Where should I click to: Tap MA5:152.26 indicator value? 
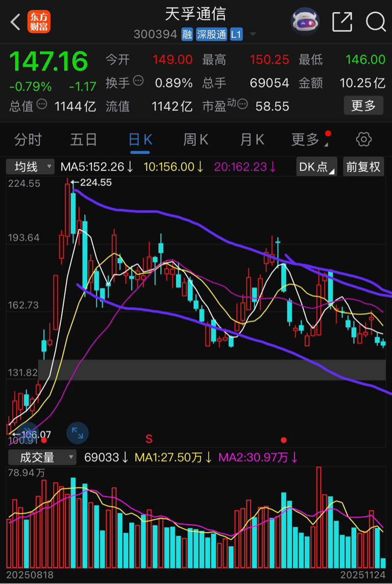[96, 166]
